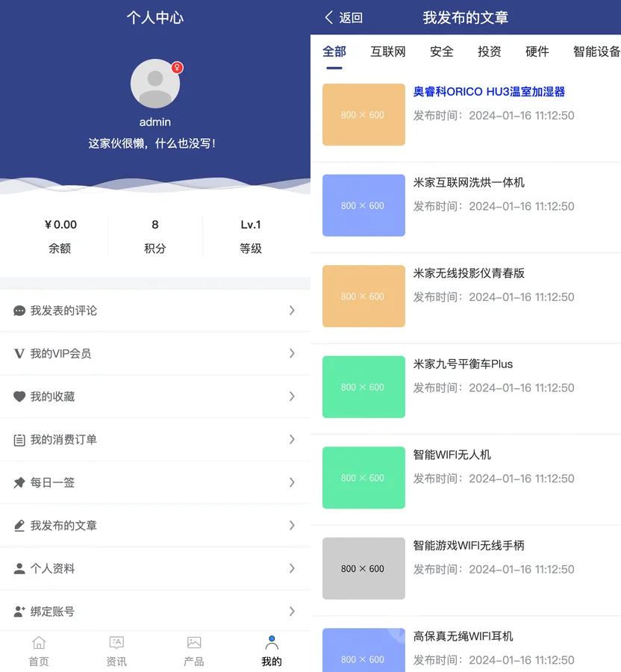
Task: Click the 8 积分 points stat
Action: point(155,236)
